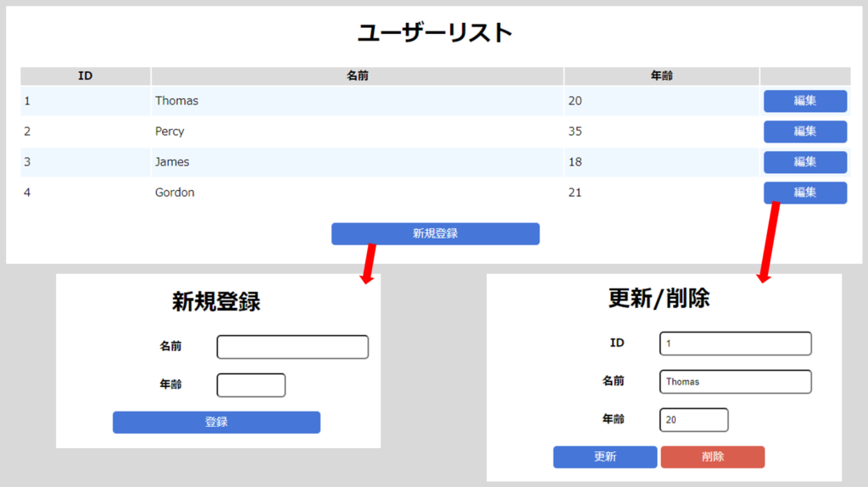
Task: Click ID cell 2 in the Percy row
Action: coord(86,132)
